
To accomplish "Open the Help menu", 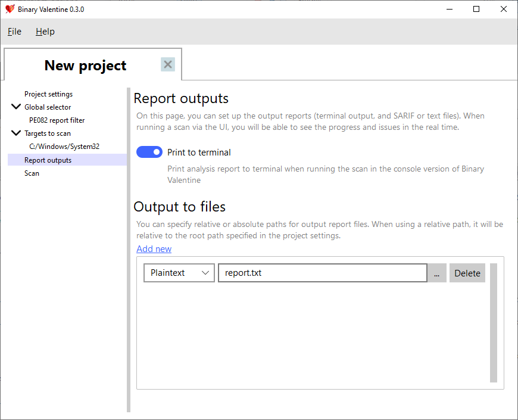I will point(45,32).
